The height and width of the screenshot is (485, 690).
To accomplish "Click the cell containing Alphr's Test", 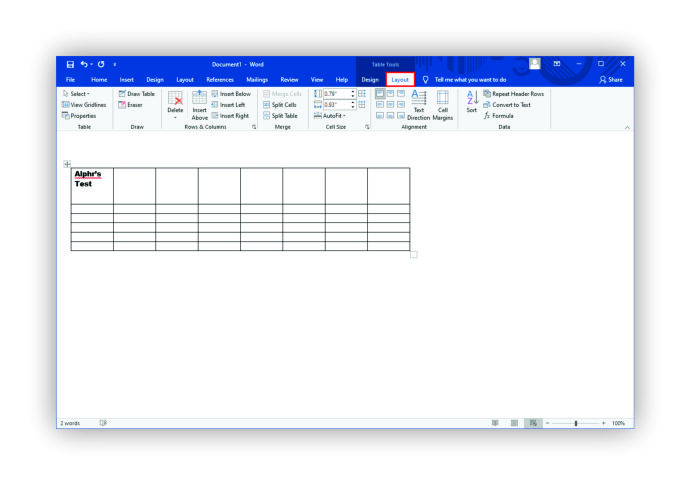I will click(x=92, y=186).
